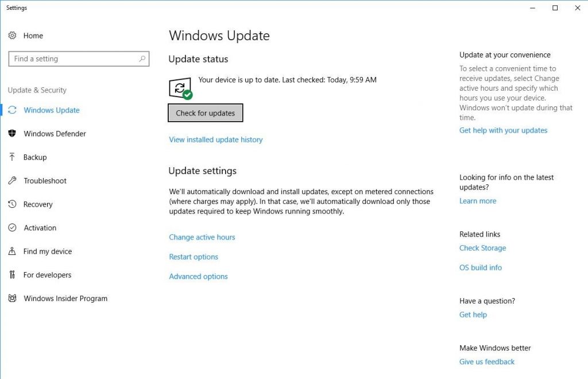Minimize the Settings window
The image size is (588, 379).
point(532,8)
